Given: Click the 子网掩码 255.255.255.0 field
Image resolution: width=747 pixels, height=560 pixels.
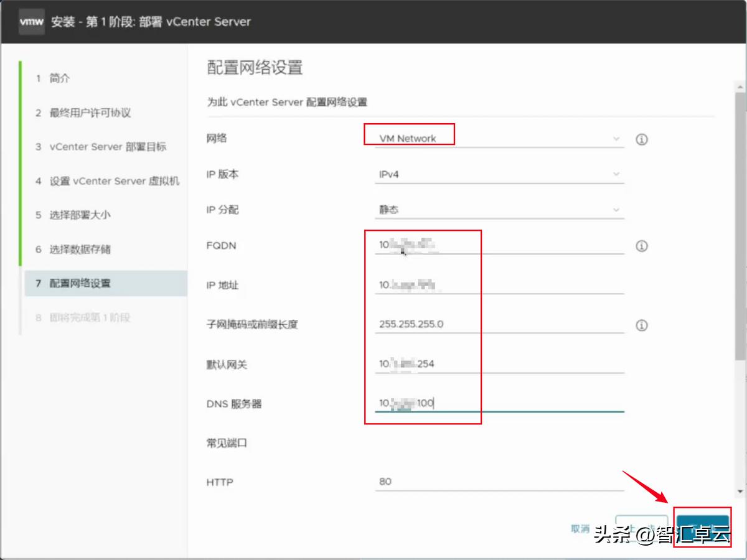Looking at the screenshot, I should click(499, 324).
